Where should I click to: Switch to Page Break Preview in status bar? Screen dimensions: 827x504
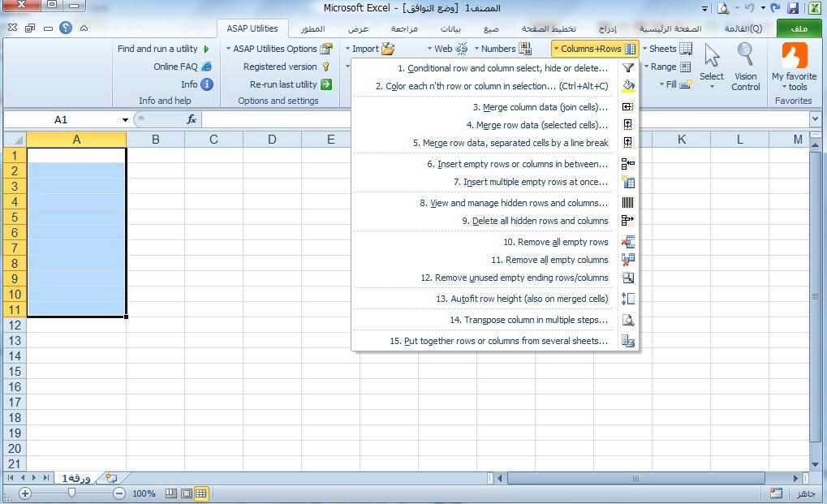tap(171, 493)
